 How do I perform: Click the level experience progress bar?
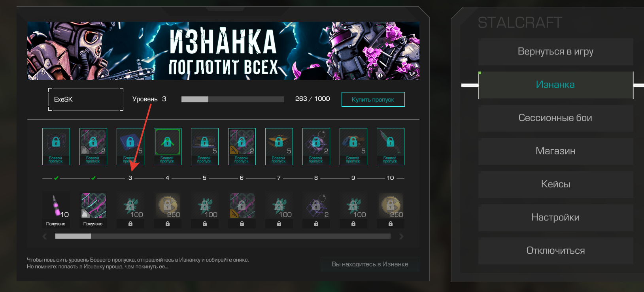[x=233, y=99]
